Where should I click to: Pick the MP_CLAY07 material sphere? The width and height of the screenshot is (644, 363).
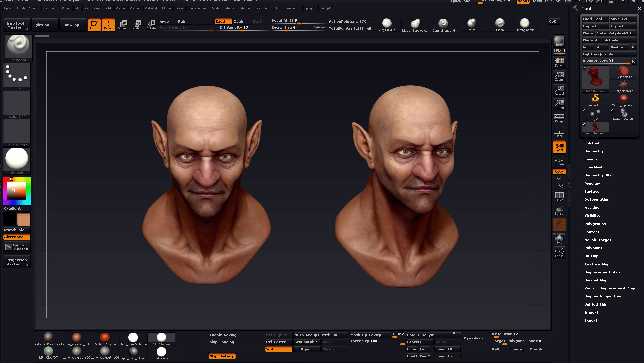pos(48,353)
